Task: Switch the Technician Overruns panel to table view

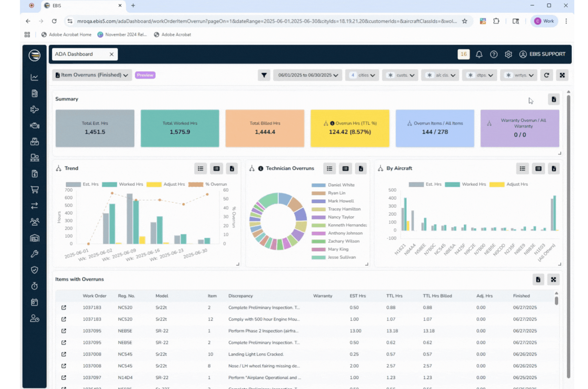Action: click(x=345, y=168)
